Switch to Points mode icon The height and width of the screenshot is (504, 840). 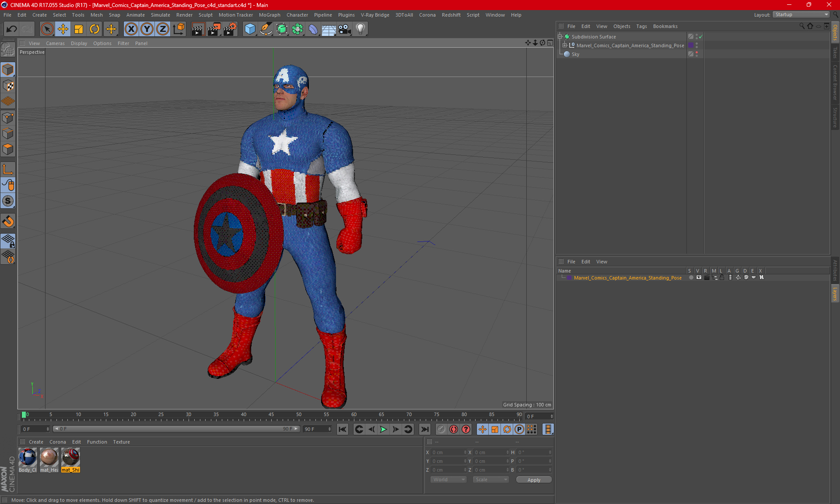(x=8, y=118)
